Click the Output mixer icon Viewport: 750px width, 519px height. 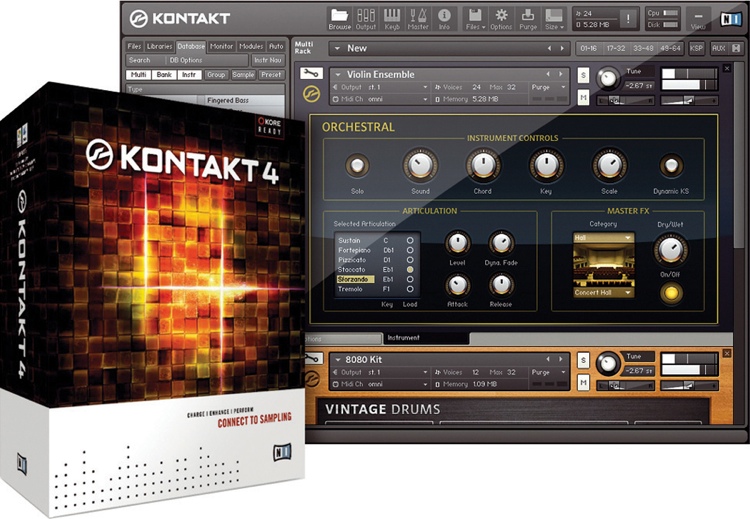(x=366, y=17)
